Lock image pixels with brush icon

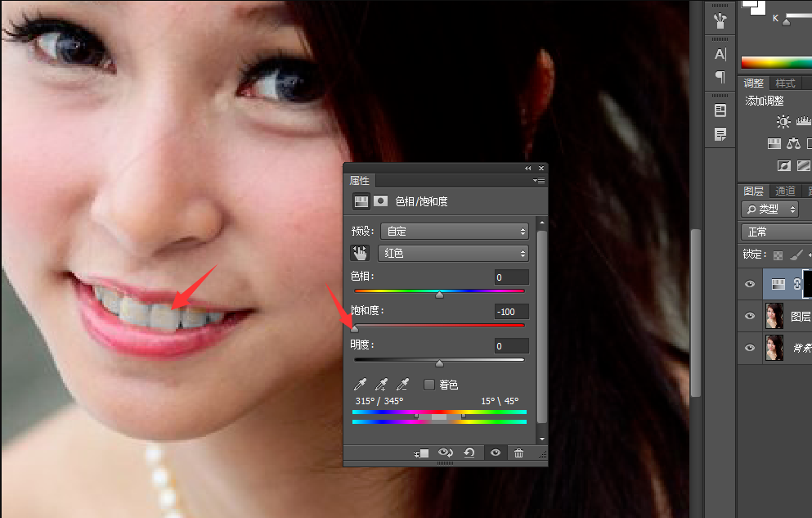tap(796, 254)
